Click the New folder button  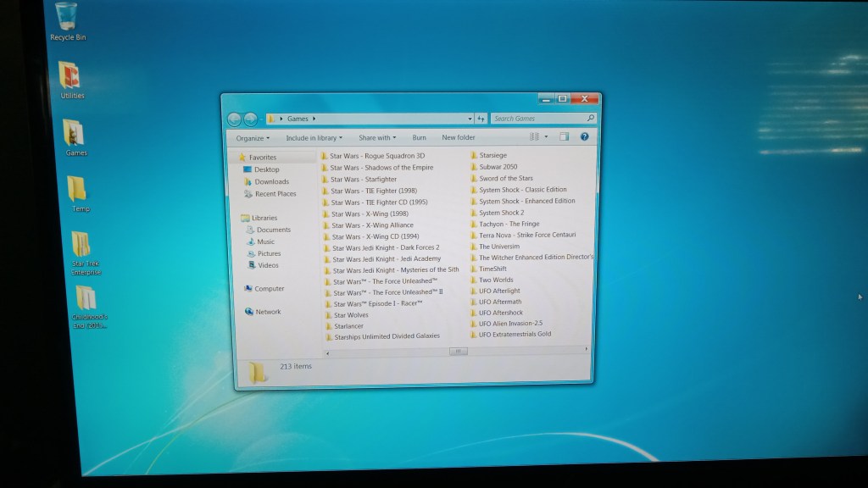(x=458, y=137)
